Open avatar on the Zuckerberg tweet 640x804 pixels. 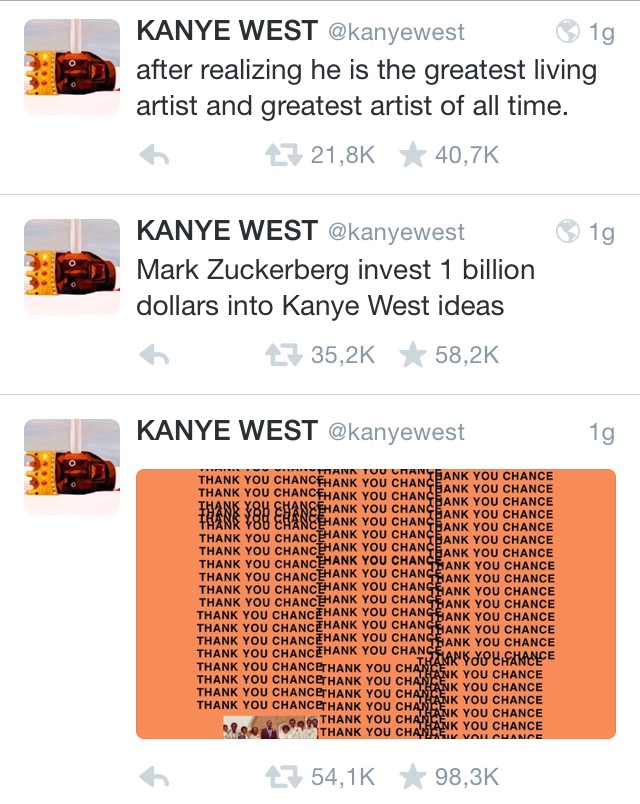pos(72,267)
